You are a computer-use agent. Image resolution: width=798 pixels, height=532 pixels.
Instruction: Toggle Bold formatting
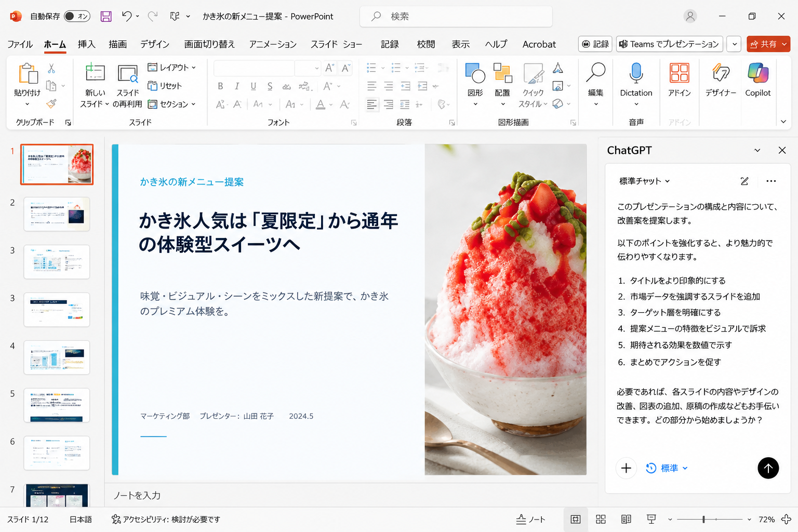[x=220, y=86]
